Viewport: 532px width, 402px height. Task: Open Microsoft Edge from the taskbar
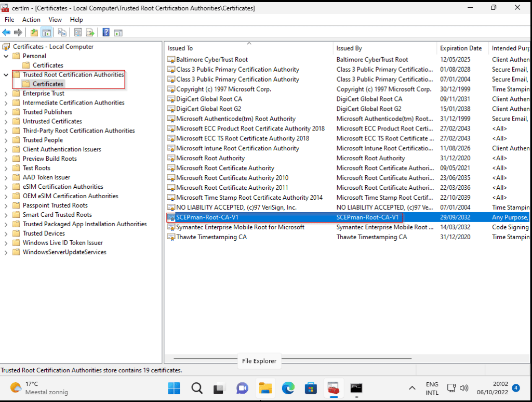(x=288, y=388)
